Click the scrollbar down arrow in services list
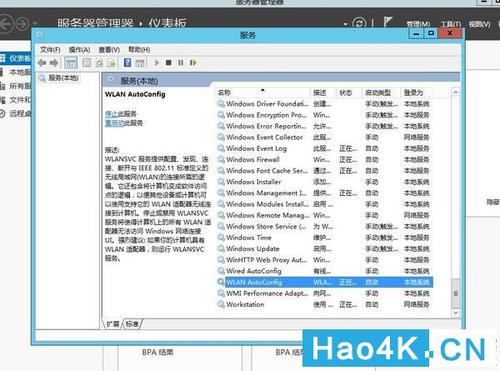 (455, 313)
